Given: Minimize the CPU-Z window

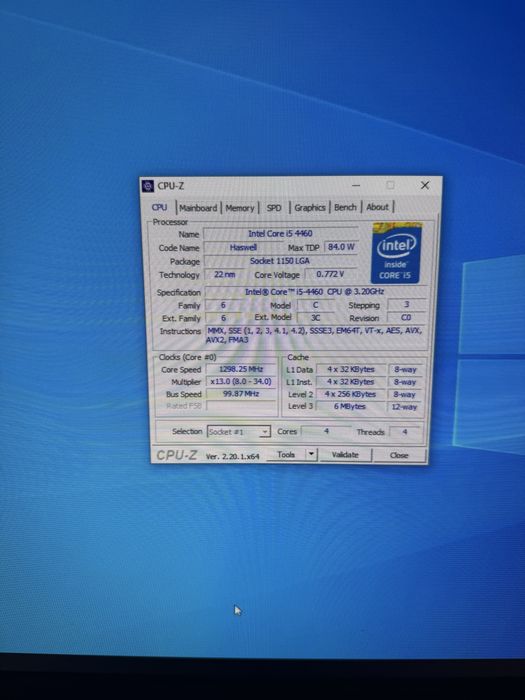Looking at the screenshot, I should tap(356, 185).
